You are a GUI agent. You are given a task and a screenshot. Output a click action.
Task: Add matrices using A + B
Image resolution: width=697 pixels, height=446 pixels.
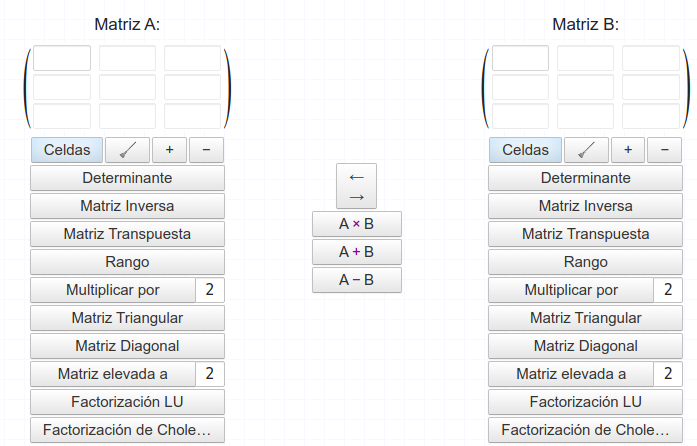tap(356, 252)
